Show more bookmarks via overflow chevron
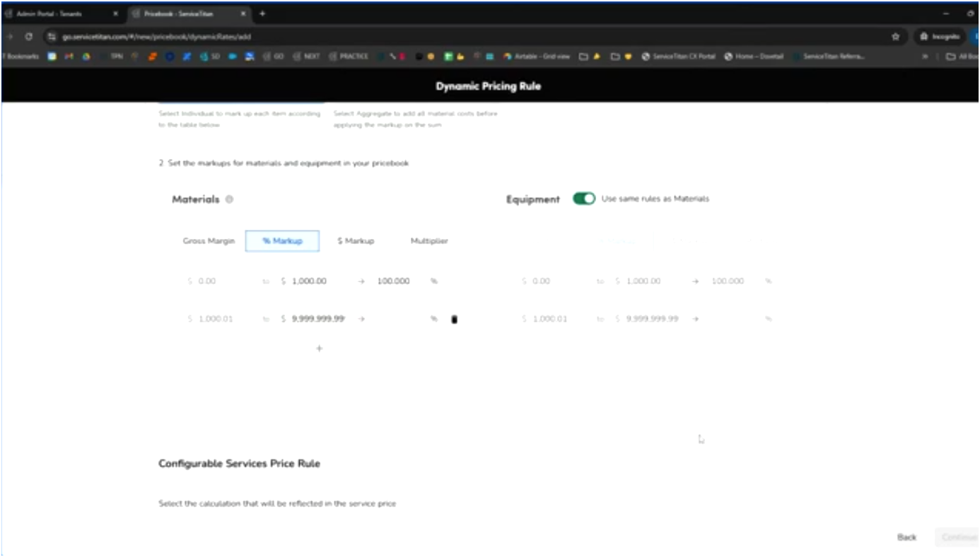Image resolution: width=980 pixels, height=557 pixels. pos(926,57)
